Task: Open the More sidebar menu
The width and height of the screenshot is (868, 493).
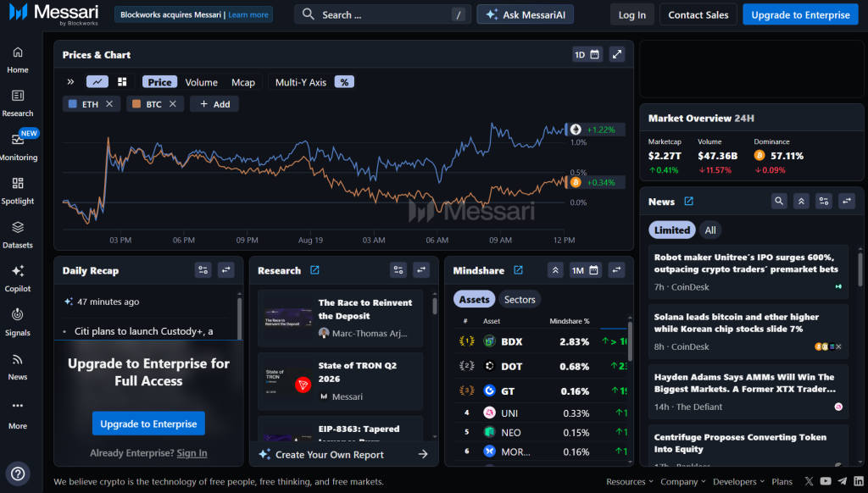Action: click(18, 415)
